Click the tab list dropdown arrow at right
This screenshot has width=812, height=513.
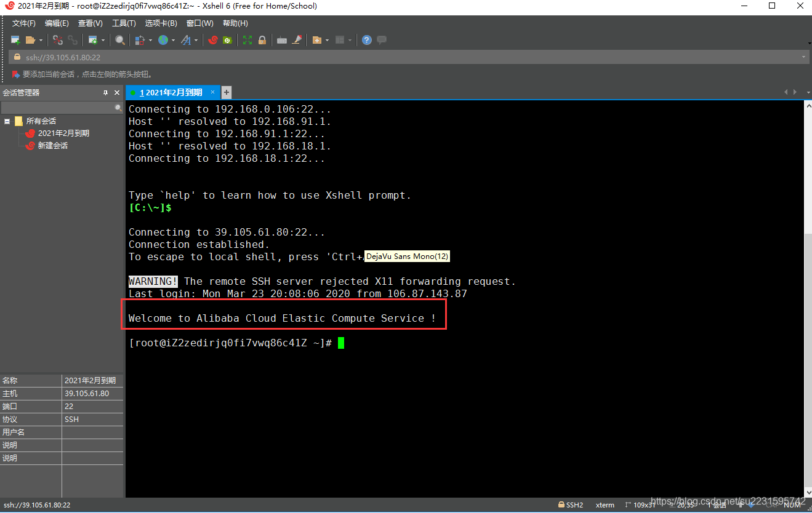808,92
